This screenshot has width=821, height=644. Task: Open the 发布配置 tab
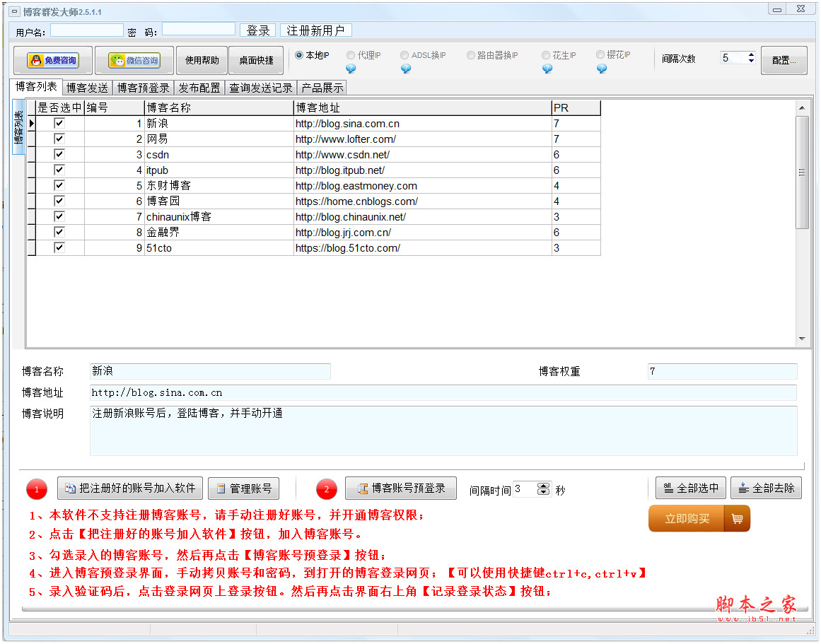199,88
